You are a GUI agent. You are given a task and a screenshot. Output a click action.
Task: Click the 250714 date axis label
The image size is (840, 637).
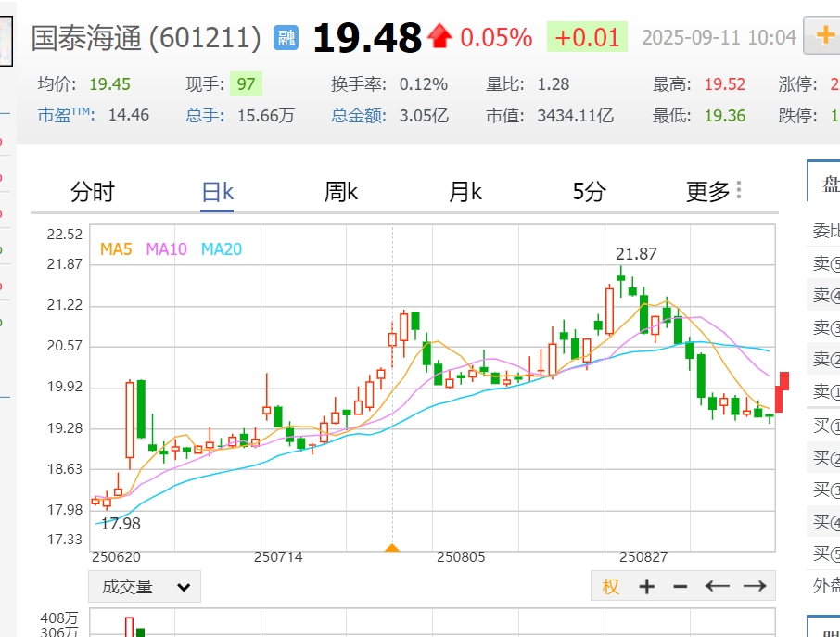click(x=278, y=557)
